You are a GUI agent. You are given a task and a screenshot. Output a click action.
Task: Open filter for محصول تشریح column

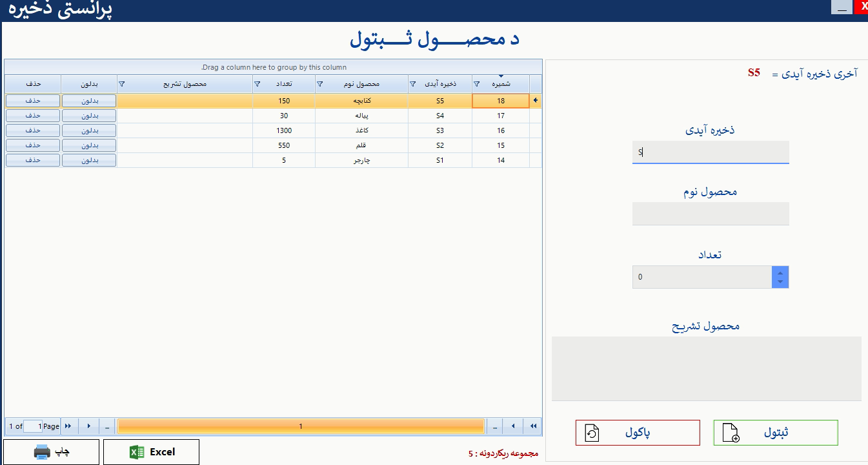coord(122,84)
